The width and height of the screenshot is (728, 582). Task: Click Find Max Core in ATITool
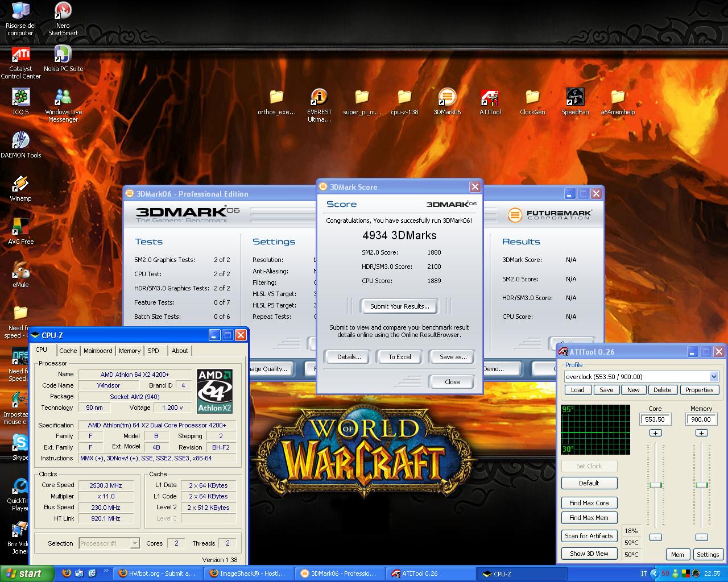pos(589,503)
